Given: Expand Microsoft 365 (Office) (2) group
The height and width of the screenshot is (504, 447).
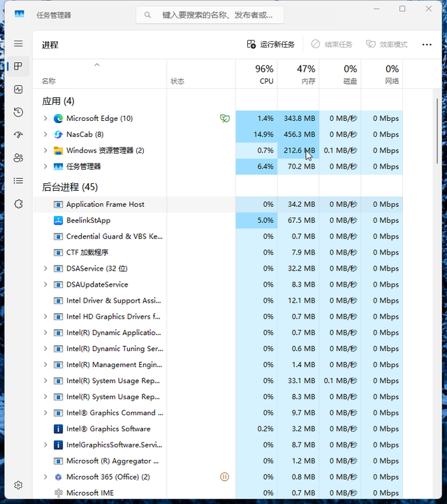Looking at the screenshot, I should pyautogui.click(x=45, y=477).
